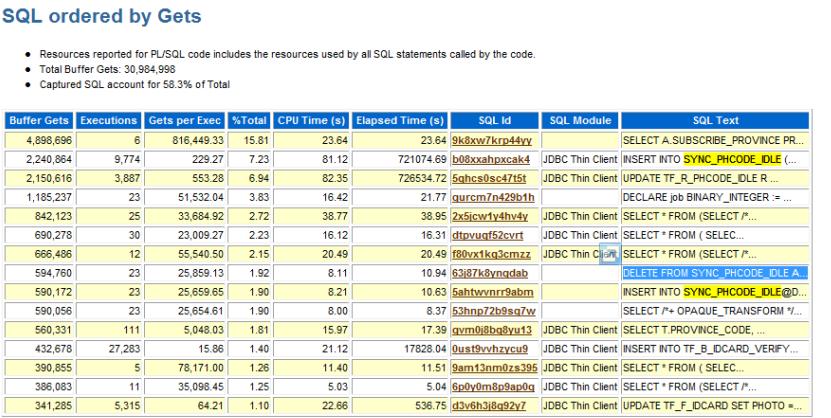
Task: Click the UPDATE TF_F_IDCARD SET PHOTO text cell
Action: pyautogui.click(x=715, y=406)
